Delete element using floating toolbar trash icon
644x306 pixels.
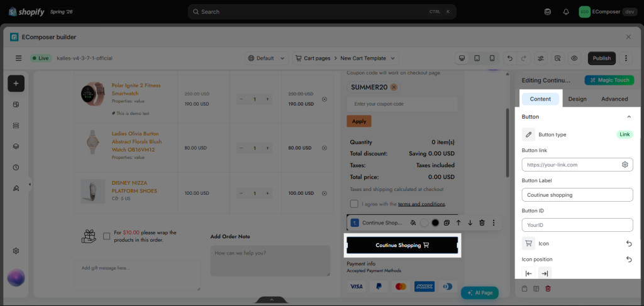pyautogui.click(x=482, y=222)
